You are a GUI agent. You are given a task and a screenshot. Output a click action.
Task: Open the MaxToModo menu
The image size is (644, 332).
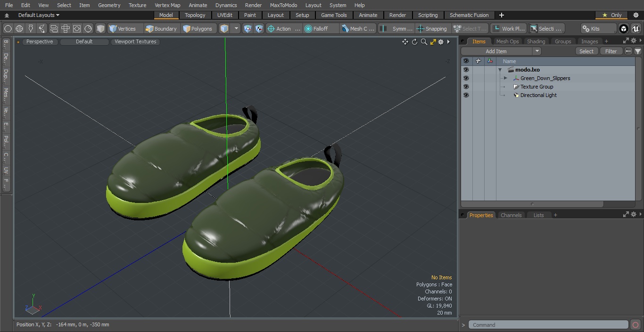[283, 5]
